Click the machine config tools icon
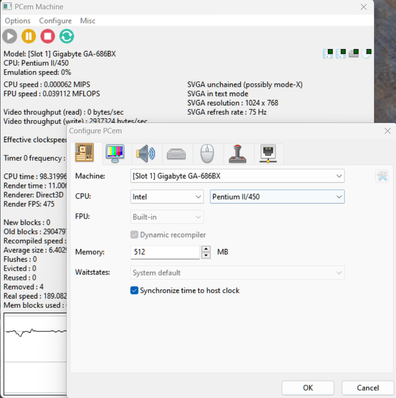 pos(382,176)
